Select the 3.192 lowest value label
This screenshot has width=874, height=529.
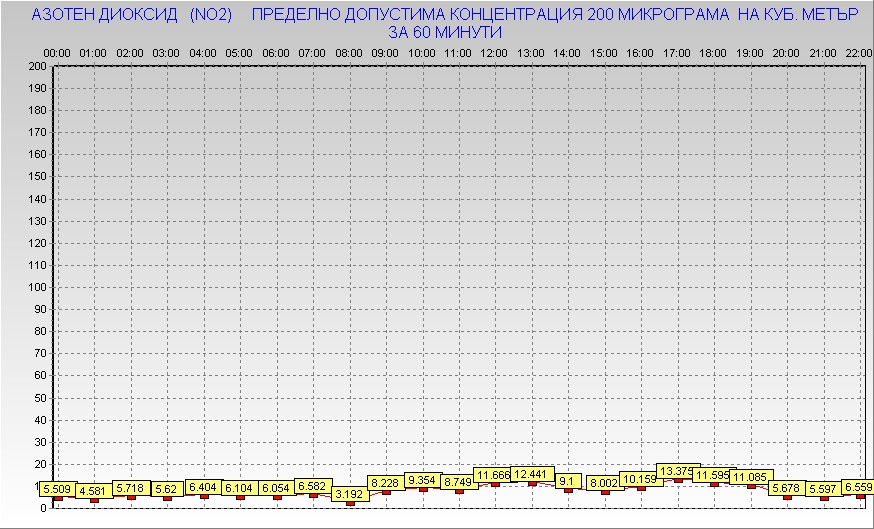point(349,494)
